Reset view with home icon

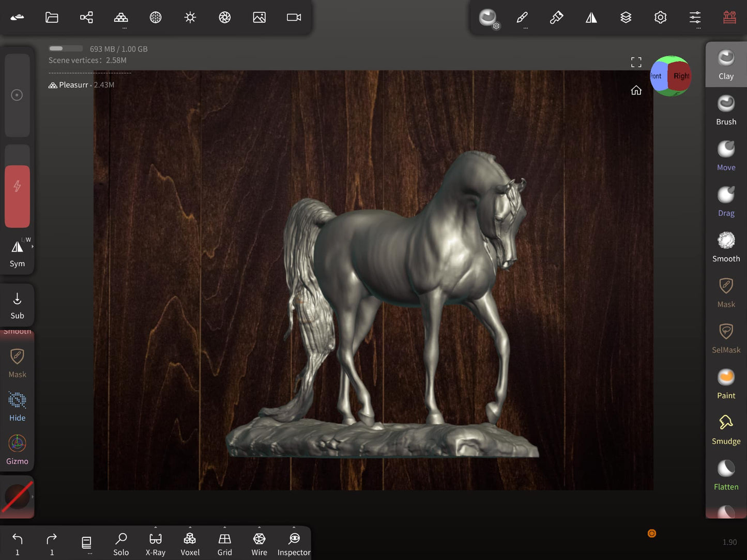click(636, 90)
